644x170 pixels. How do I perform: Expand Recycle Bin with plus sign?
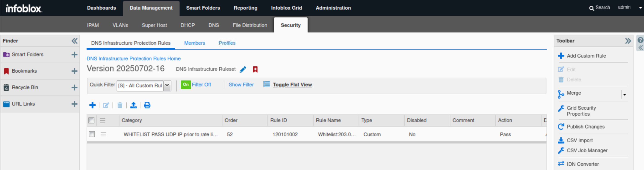point(74,88)
